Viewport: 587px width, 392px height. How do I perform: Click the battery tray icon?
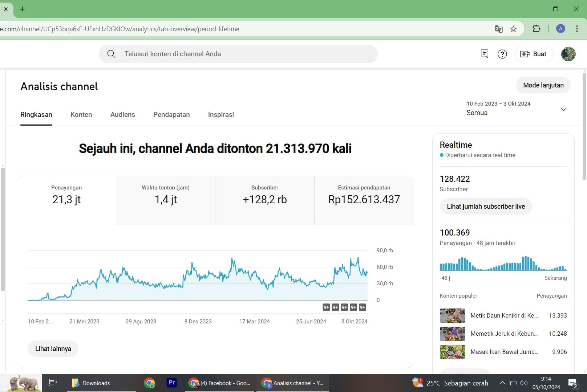coord(513,383)
